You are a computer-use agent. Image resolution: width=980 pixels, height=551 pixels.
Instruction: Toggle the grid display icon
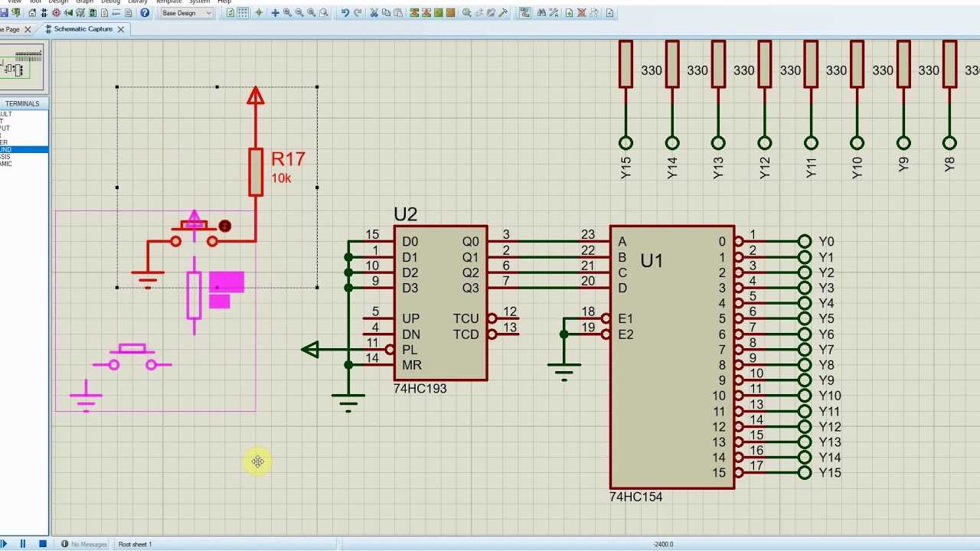click(x=243, y=13)
